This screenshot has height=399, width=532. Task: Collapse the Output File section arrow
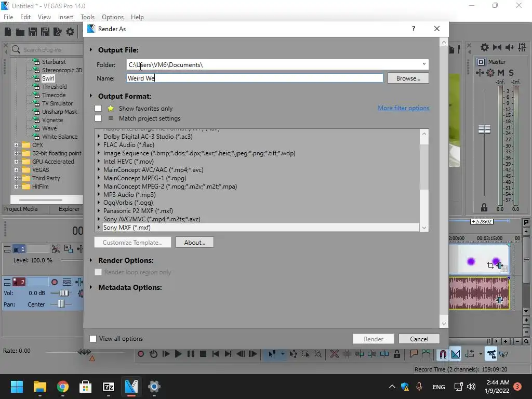[91, 50]
